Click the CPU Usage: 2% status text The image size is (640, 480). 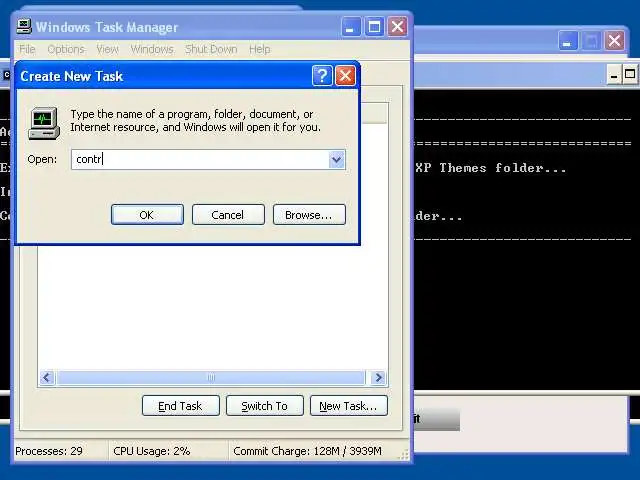click(152, 451)
